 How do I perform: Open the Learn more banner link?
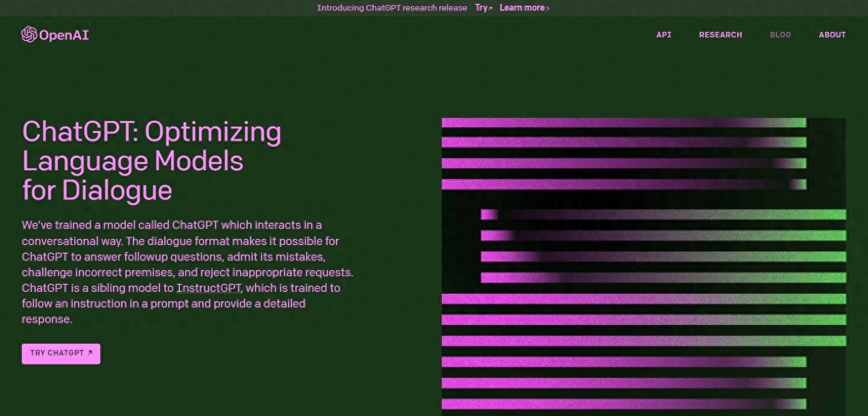(x=522, y=7)
